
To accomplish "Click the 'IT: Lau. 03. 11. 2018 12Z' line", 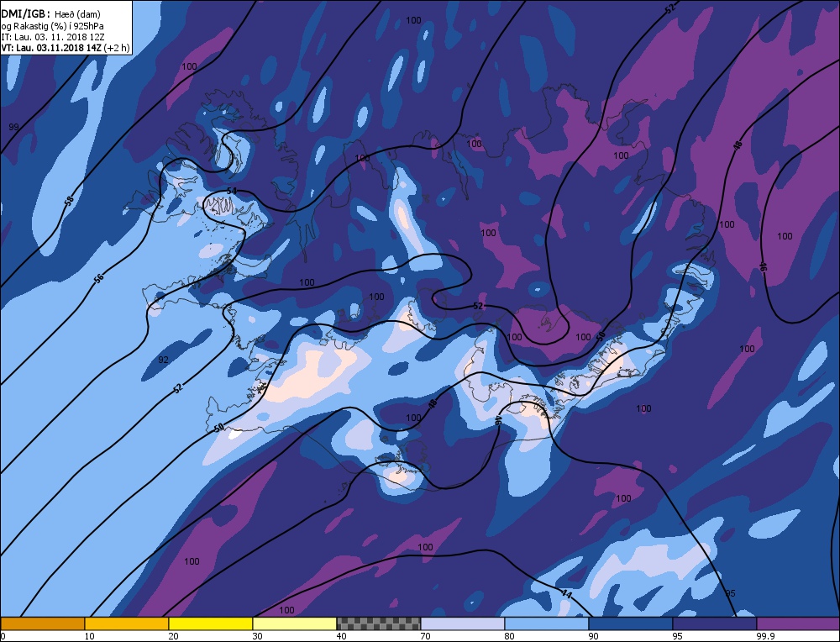I will click(52, 37).
